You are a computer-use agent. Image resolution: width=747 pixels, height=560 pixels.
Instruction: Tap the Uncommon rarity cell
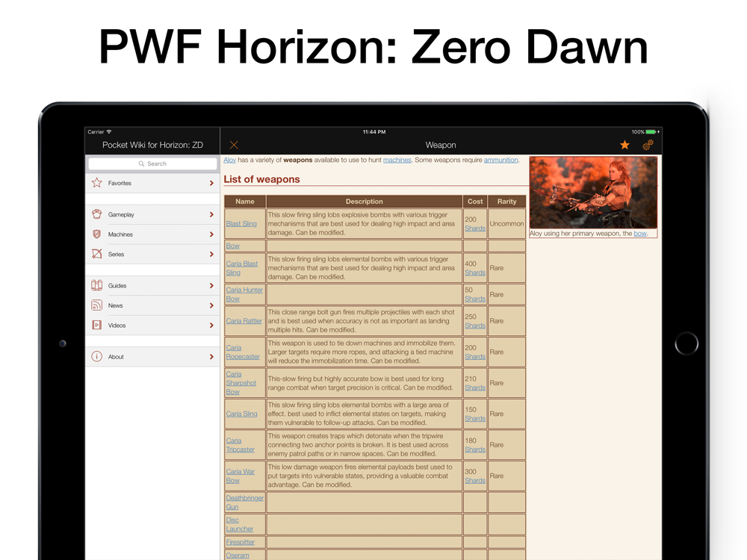coord(507,223)
